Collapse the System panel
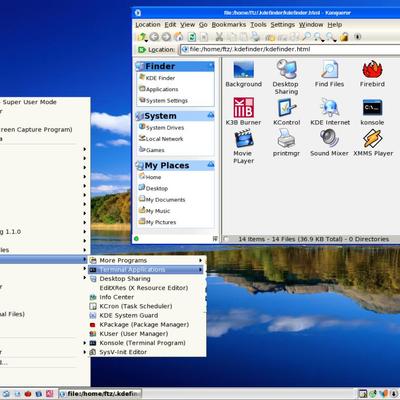The width and height of the screenshot is (400, 400). [211, 115]
